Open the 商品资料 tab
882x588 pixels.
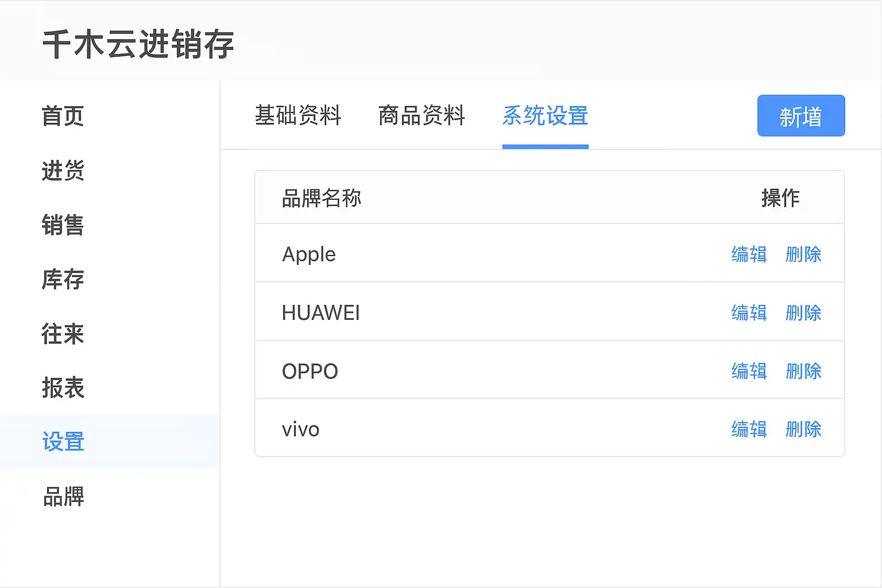click(x=421, y=115)
